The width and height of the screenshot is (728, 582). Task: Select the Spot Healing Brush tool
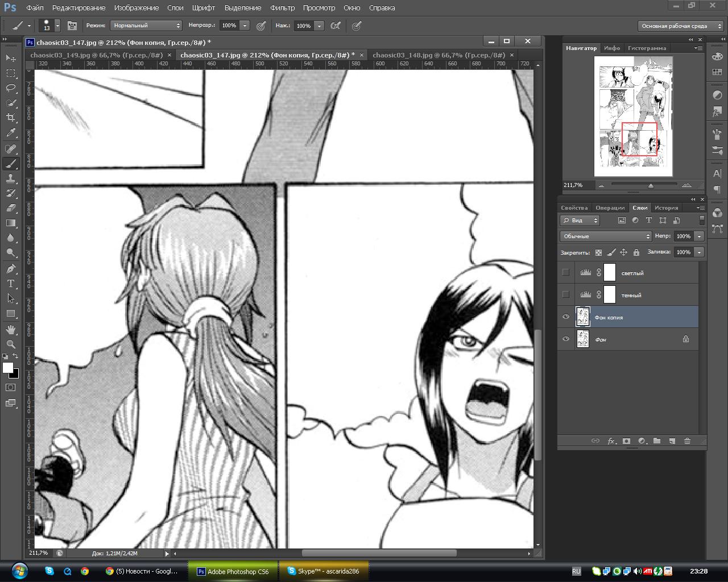pos(11,149)
